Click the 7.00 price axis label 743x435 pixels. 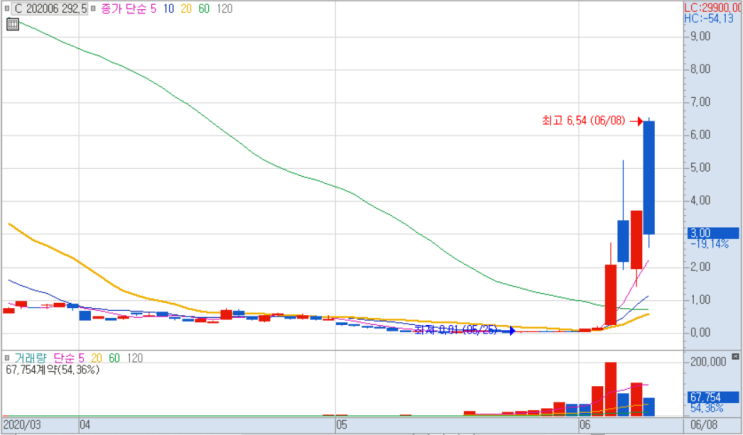click(x=700, y=102)
